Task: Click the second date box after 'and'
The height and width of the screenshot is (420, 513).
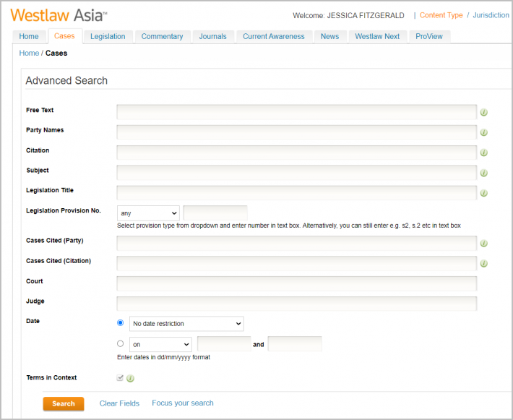Action: point(295,344)
